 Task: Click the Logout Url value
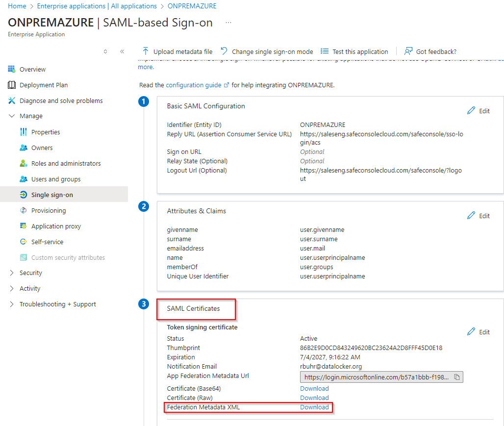coord(381,175)
